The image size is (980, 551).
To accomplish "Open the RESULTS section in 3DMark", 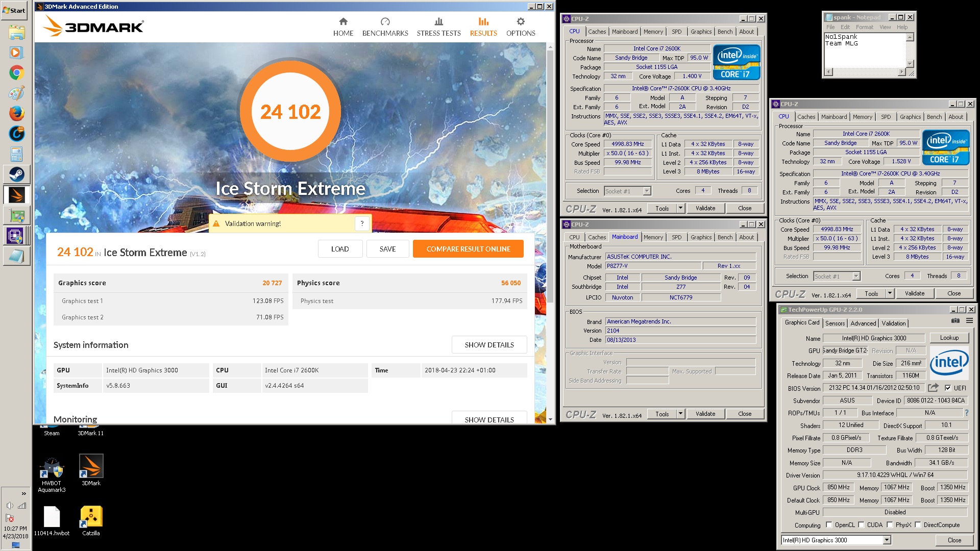I will pyautogui.click(x=483, y=27).
